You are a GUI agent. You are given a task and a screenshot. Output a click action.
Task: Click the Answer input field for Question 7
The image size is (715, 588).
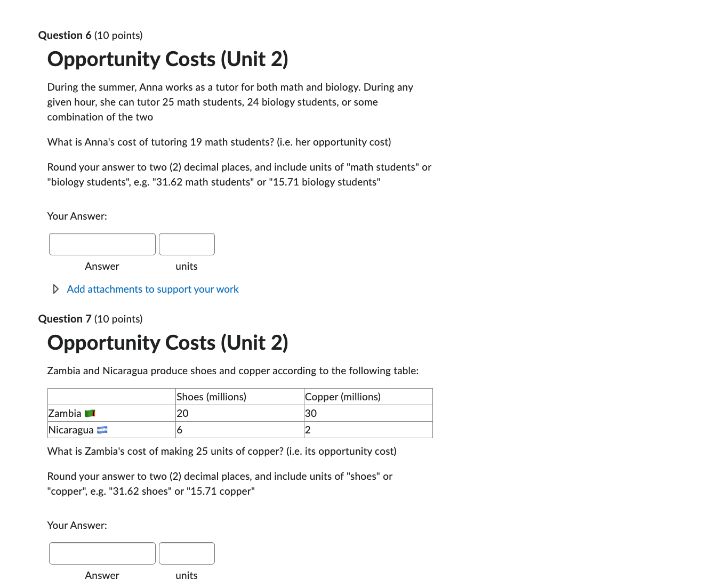(102, 553)
